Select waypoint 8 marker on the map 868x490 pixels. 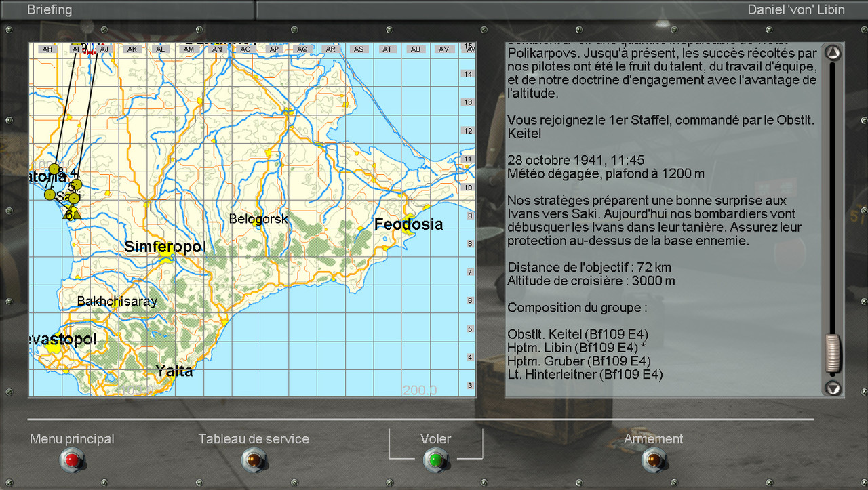(54, 169)
